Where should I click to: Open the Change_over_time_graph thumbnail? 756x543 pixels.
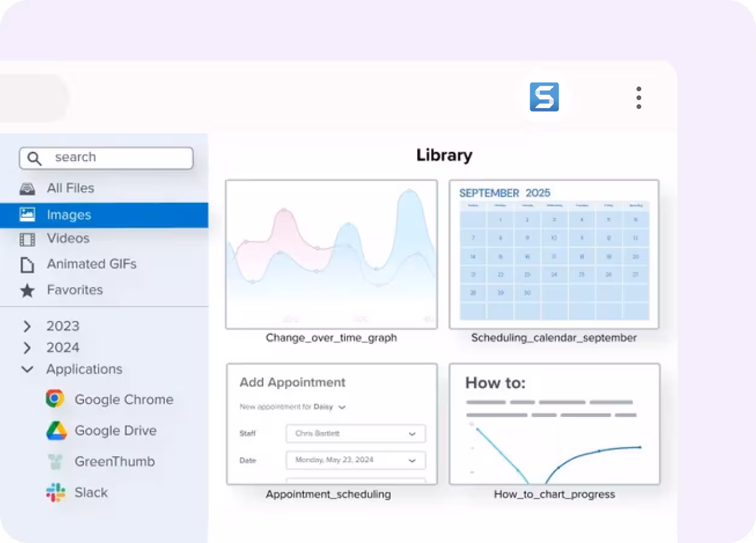(332, 255)
